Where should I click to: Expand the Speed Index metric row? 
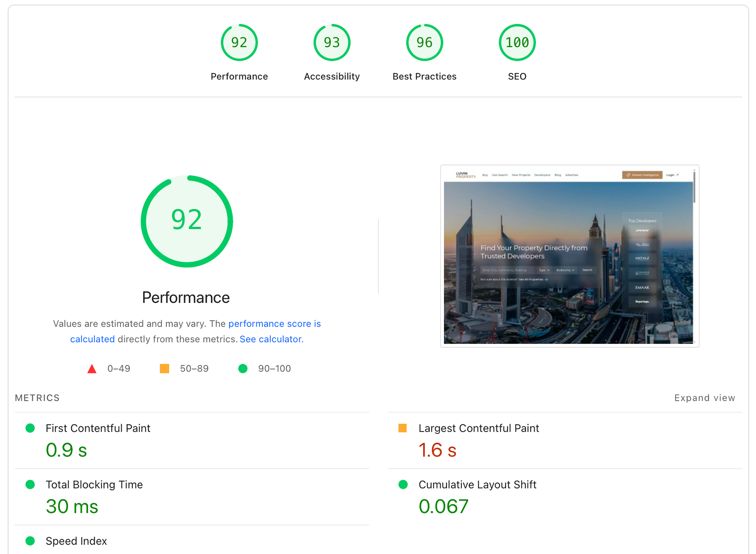tap(76, 541)
